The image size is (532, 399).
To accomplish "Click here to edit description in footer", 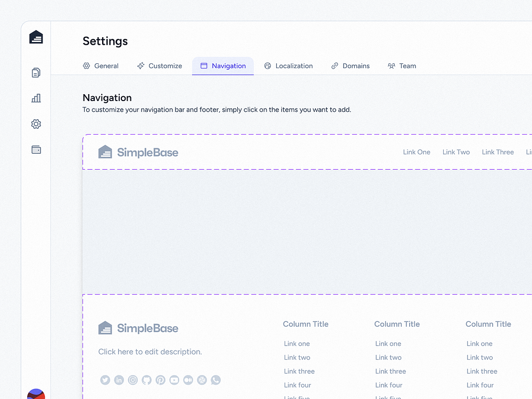I will point(150,352).
